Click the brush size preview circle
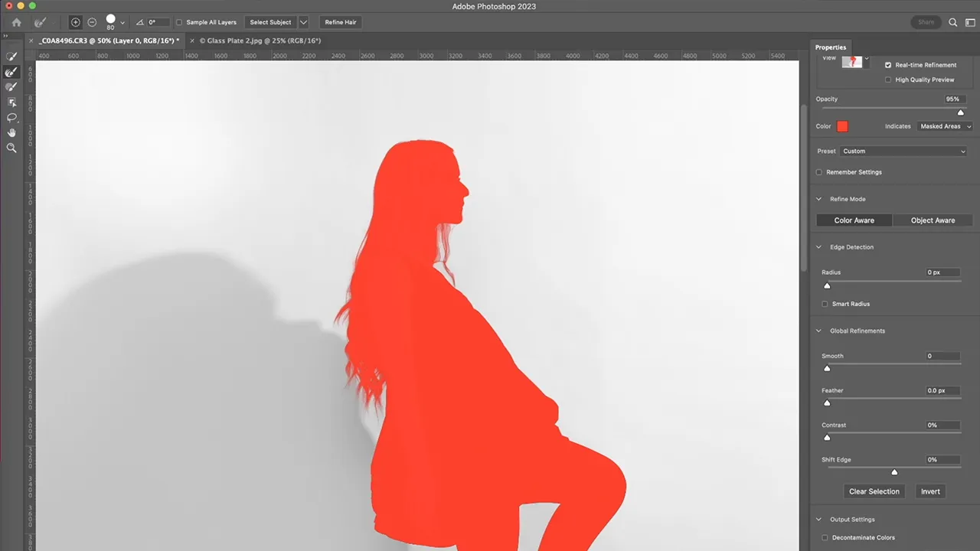980x551 pixels. pyautogui.click(x=110, y=19)
